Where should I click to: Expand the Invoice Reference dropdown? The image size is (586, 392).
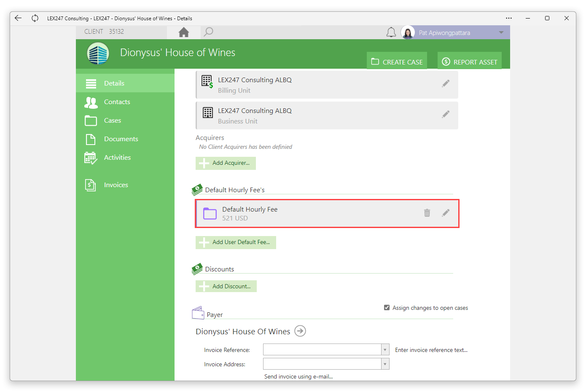pyautogui.click(x=385, y=350)
